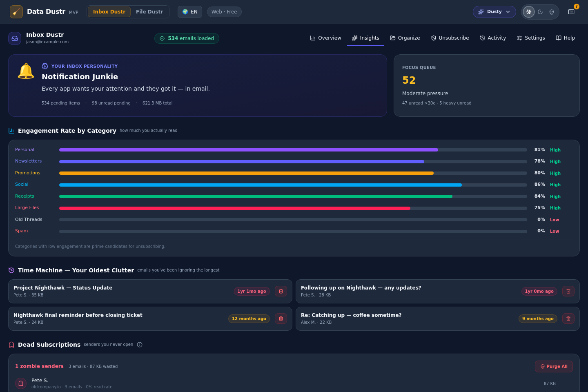Open keyboard shortcuts help icon
The height and width of the screenshot is (392, 588).
tap(571, 12)
